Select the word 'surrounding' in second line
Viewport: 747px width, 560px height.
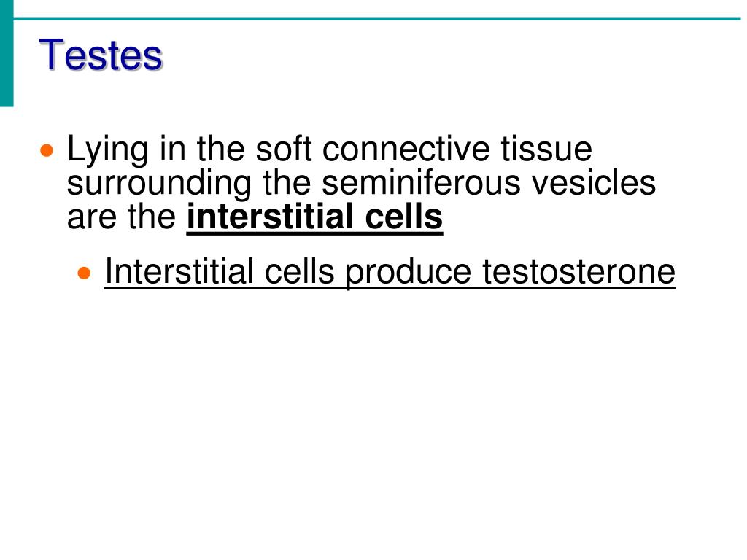[x=159, y=184]
